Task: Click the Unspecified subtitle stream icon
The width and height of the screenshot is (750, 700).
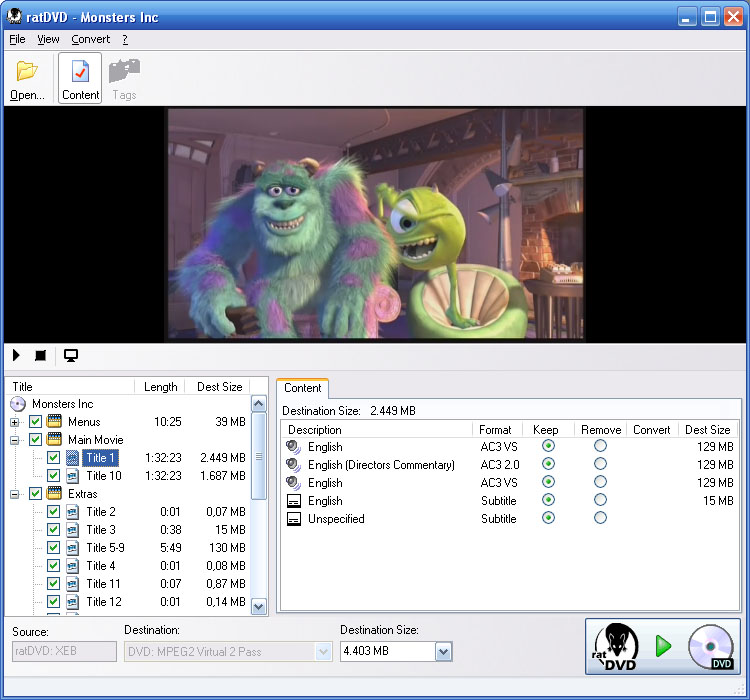Action: 294,519
